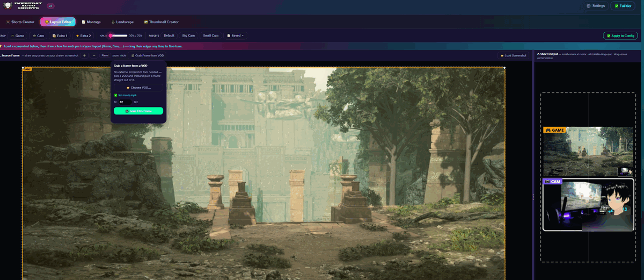The height and width of the screenshot is (280, 644).
Task: Click the zoom: 100% readout
Action: tap(120, 55)
